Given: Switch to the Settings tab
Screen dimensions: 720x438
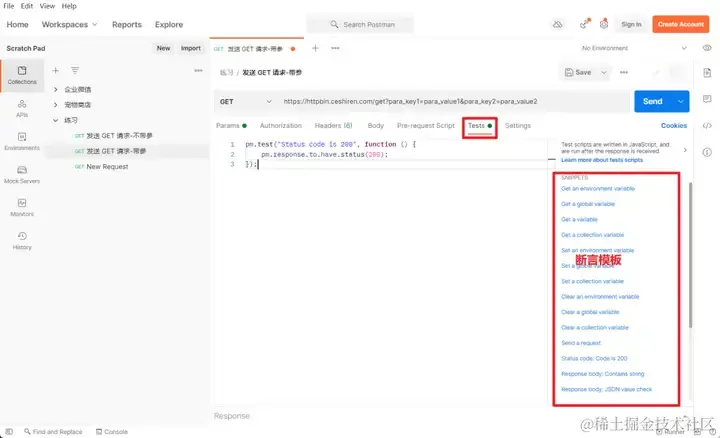Looking at the screenshot, I should coord(518,125).
